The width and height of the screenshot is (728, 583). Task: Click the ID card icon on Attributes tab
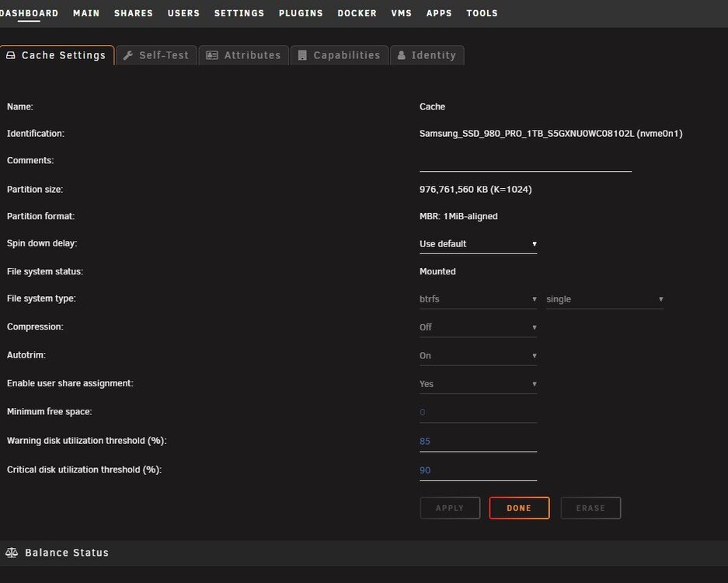pyautogui.click(x=211, y=55)
